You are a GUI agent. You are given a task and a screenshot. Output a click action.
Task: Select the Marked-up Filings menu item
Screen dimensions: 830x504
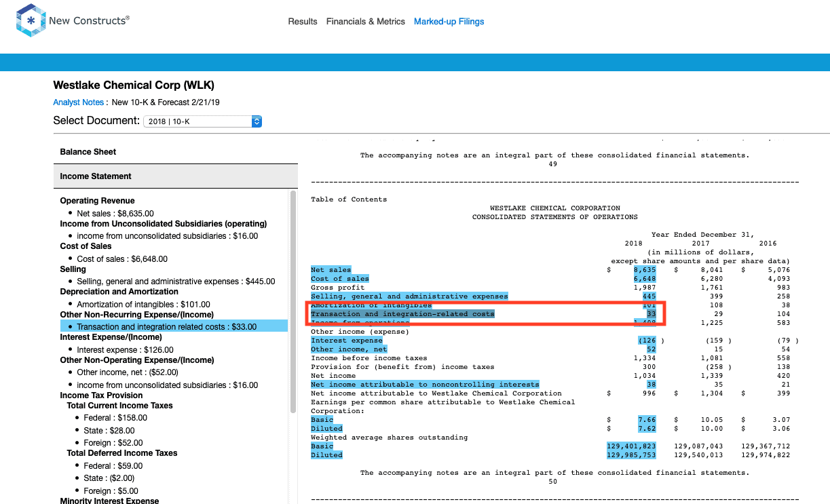[449, 22]
